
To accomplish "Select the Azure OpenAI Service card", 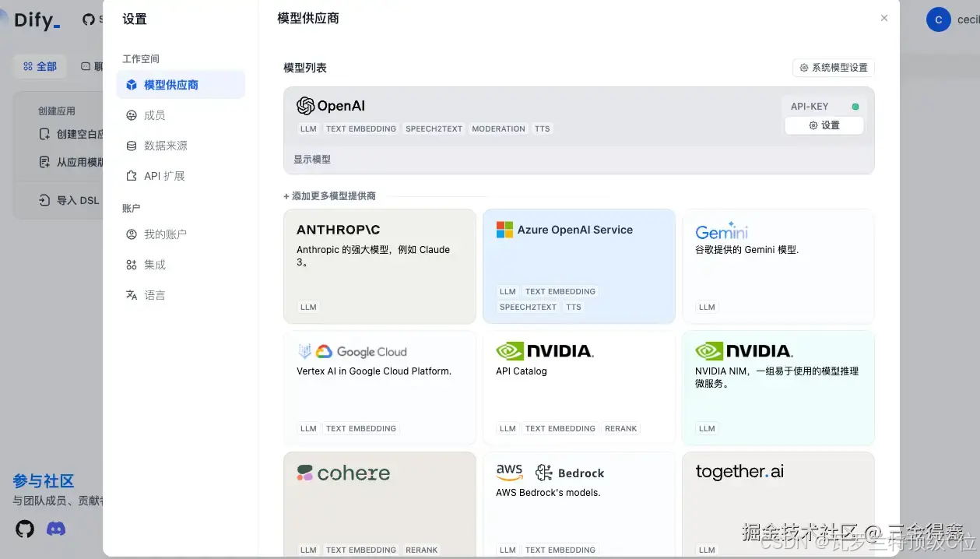I will 579,266.
